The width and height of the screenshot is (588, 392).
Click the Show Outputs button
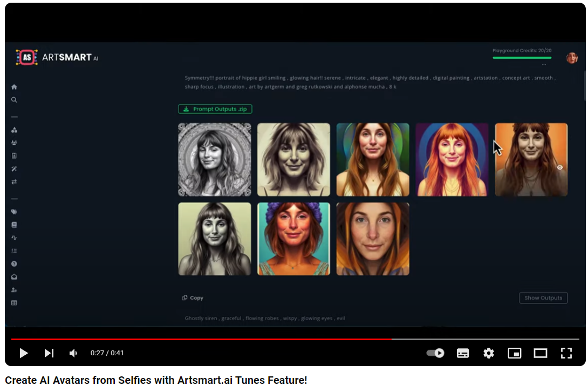click(543, 298)
